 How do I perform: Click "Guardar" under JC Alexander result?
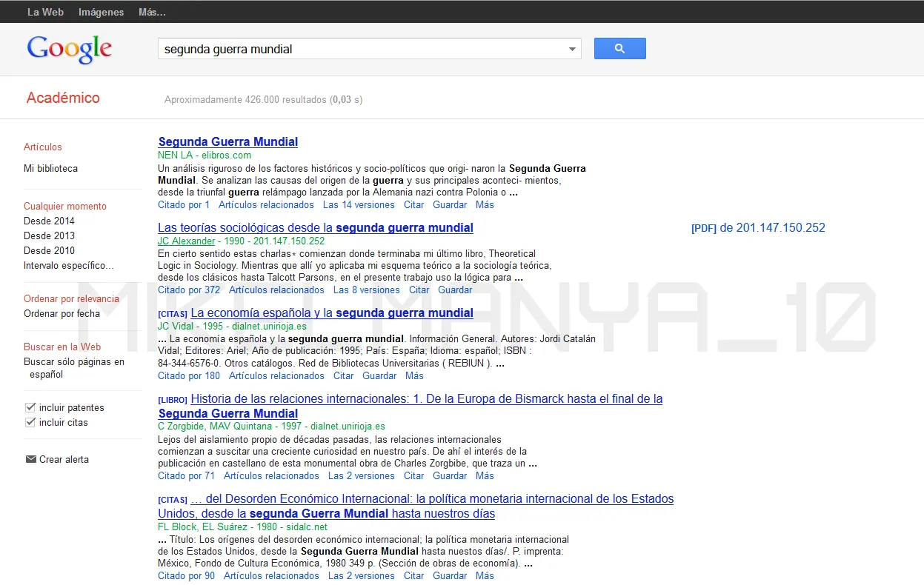[x=455, y=290]
